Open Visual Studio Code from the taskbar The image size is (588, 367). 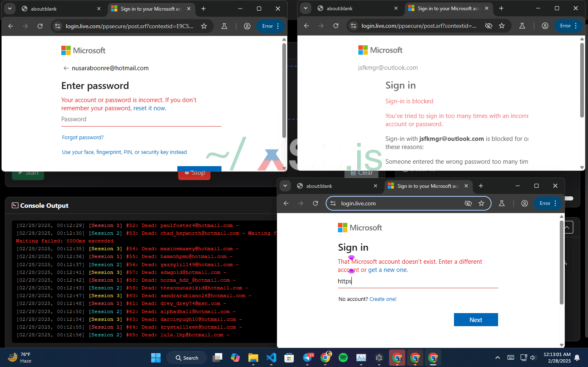click(271, 358)
